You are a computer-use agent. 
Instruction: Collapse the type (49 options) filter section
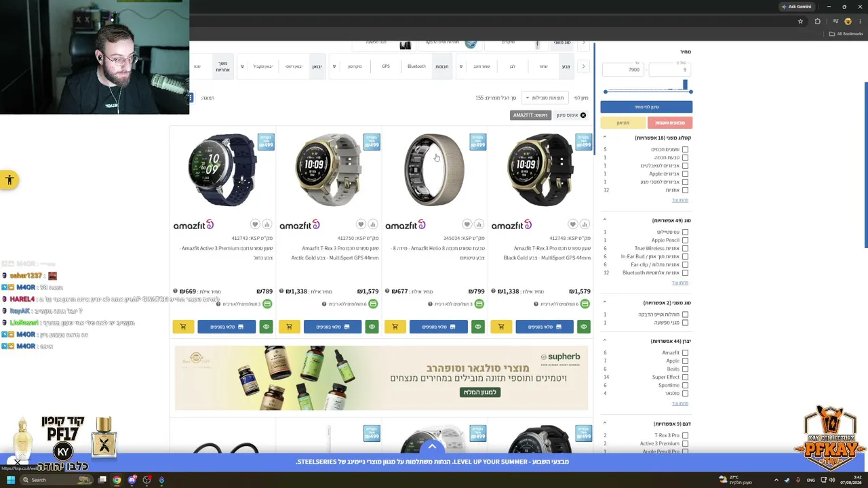pyautogui.click(x=605, y=220)
